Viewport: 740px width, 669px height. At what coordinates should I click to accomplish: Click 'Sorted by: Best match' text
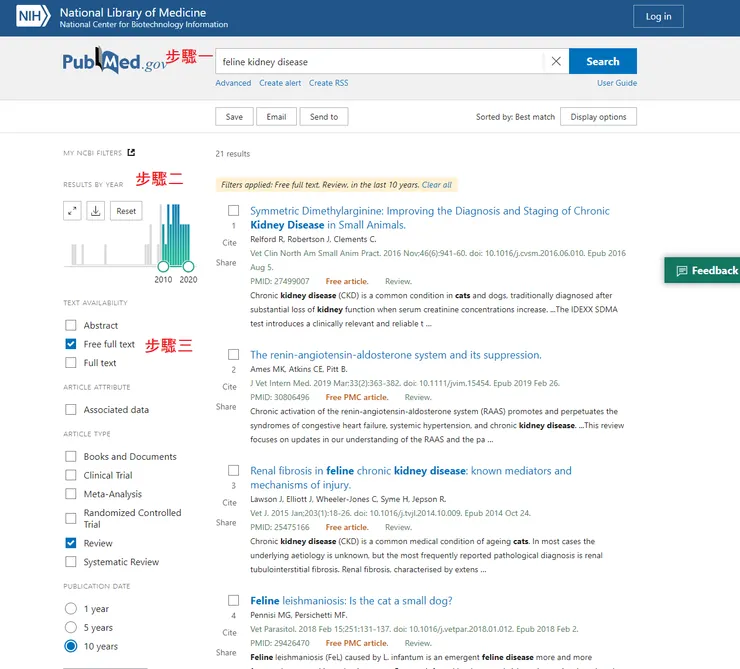pyautogui.click(x=515, y=117)
